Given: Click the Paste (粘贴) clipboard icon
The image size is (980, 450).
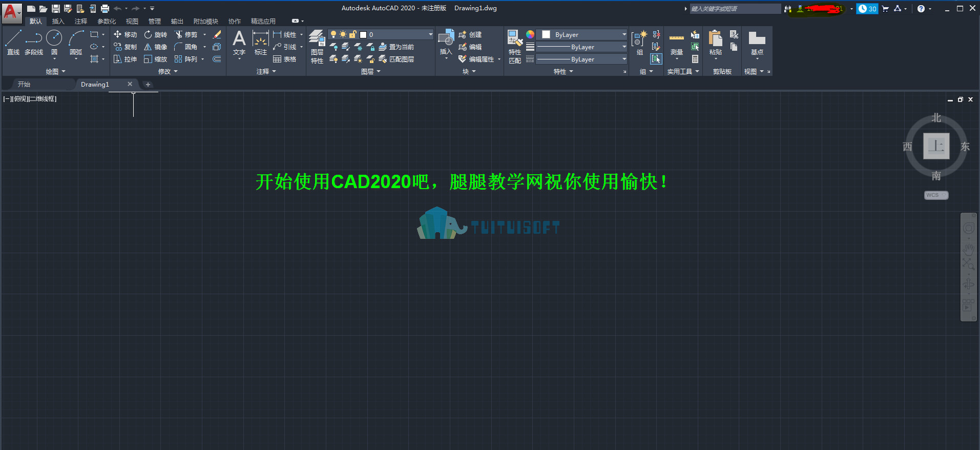Looking at the screenshot, I should [x=716, y=43].
